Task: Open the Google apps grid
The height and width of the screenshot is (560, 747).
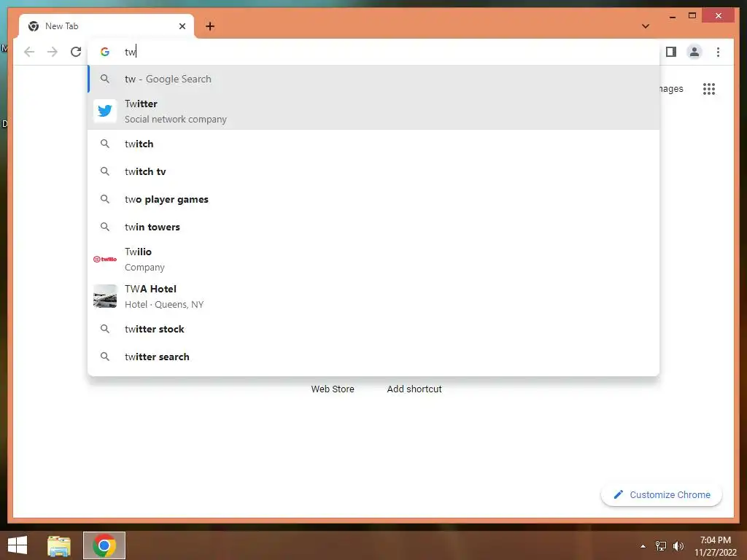Action: click(x=709, y=88)
